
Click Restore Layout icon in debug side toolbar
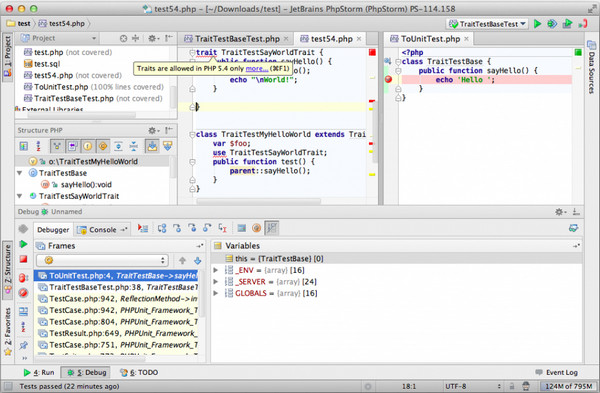(23, 311)
